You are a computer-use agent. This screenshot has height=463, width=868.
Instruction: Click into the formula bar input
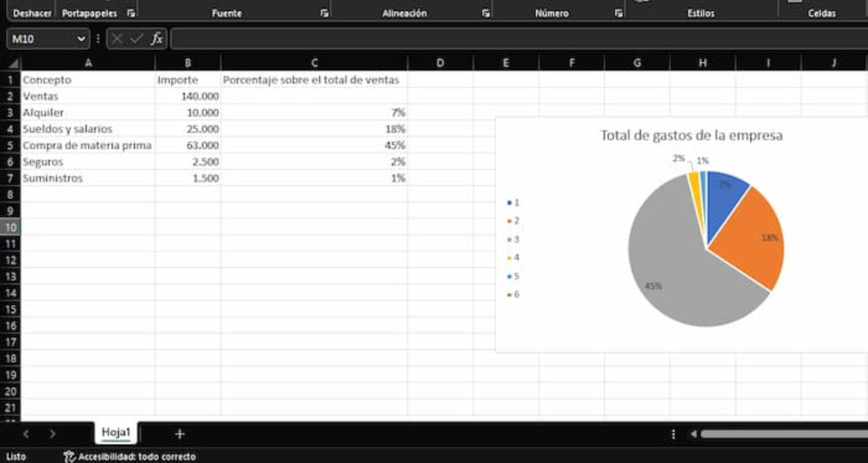(x=519, y=39)
